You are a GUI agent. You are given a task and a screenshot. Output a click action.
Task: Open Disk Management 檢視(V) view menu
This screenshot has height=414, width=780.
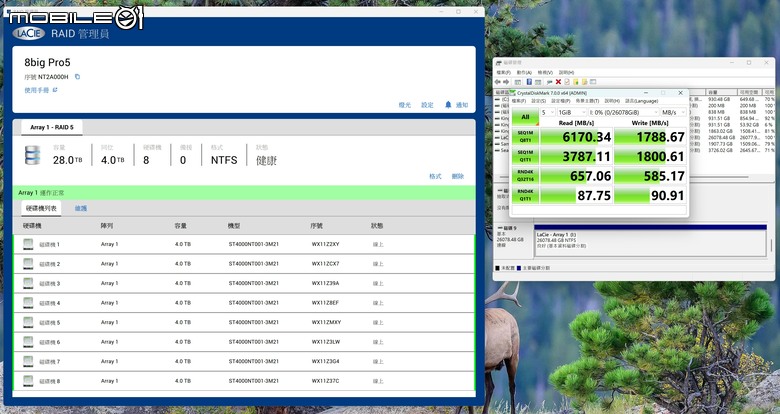coord(545,73)
